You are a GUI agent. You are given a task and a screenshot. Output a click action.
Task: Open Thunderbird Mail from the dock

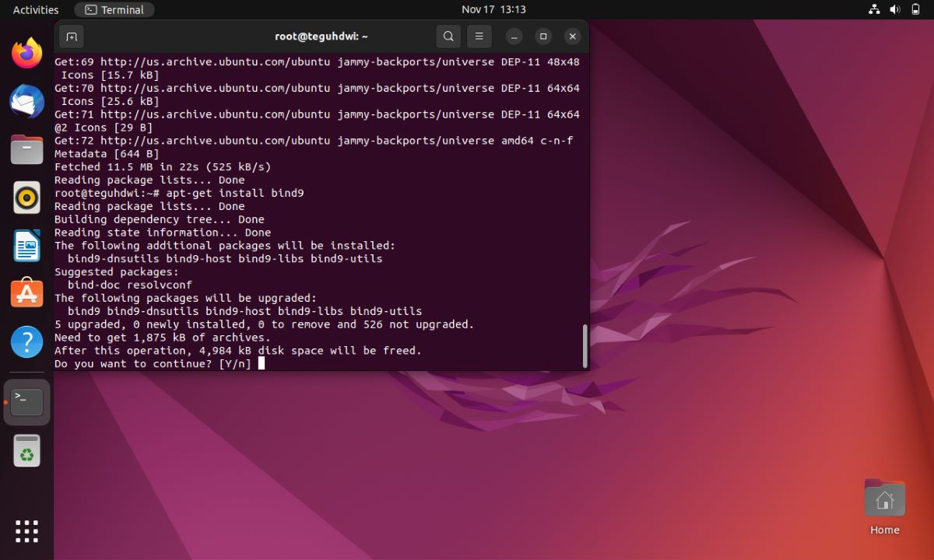click(26, 101)
